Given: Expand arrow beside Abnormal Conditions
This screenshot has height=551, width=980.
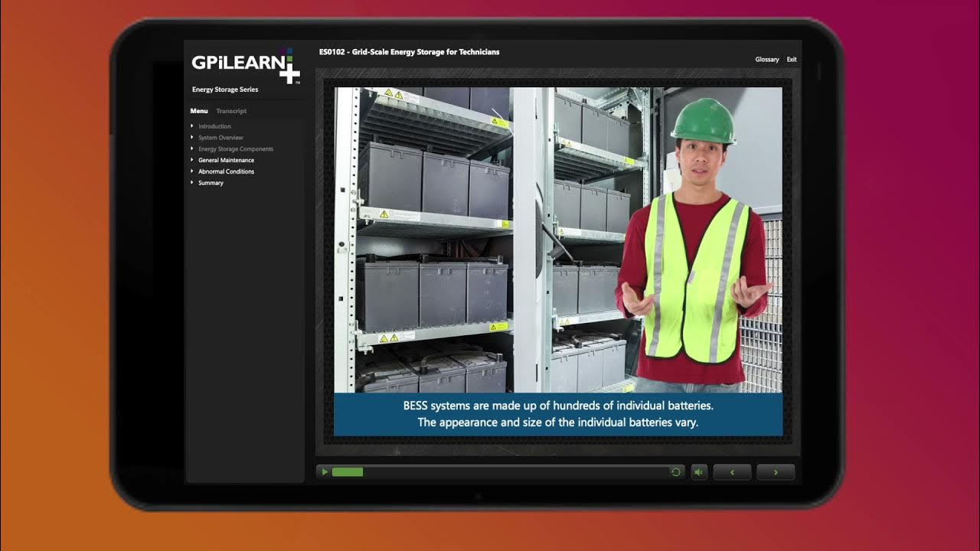Looking at the screenshot, I should coord(192,171).
